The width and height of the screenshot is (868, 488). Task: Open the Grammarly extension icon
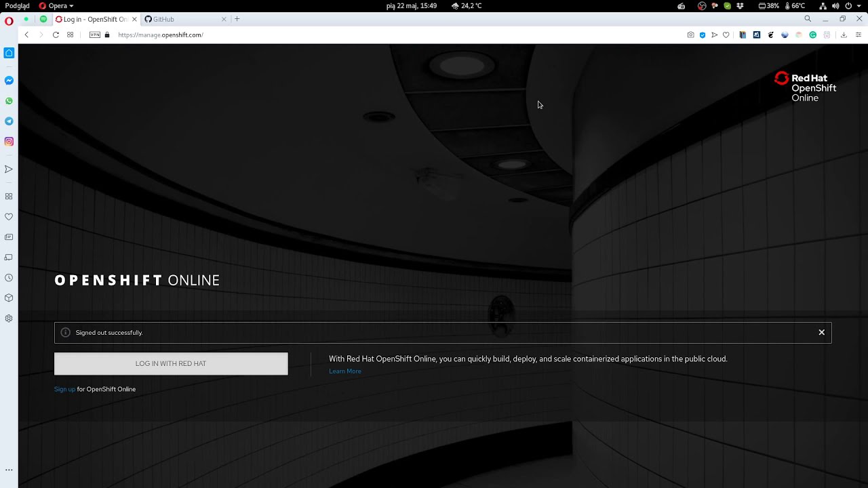click(x=812, y=35)
